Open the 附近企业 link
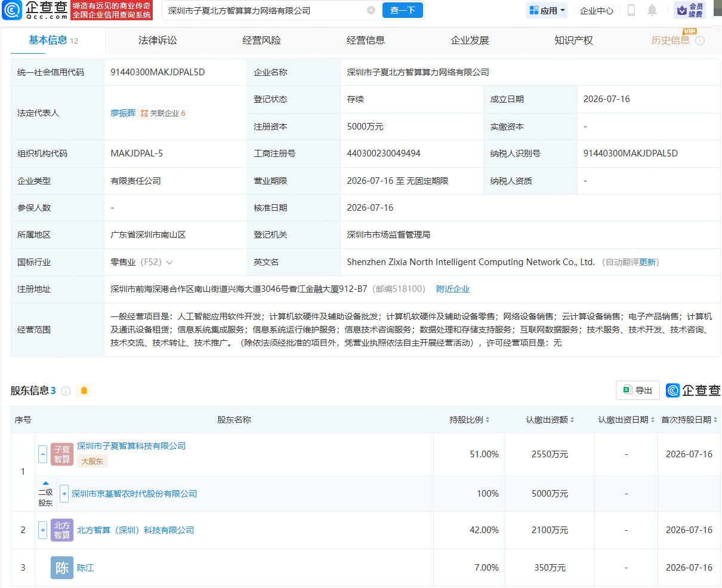Image resolution: width=722 pixels, height=588 pixels. point(453,289)
